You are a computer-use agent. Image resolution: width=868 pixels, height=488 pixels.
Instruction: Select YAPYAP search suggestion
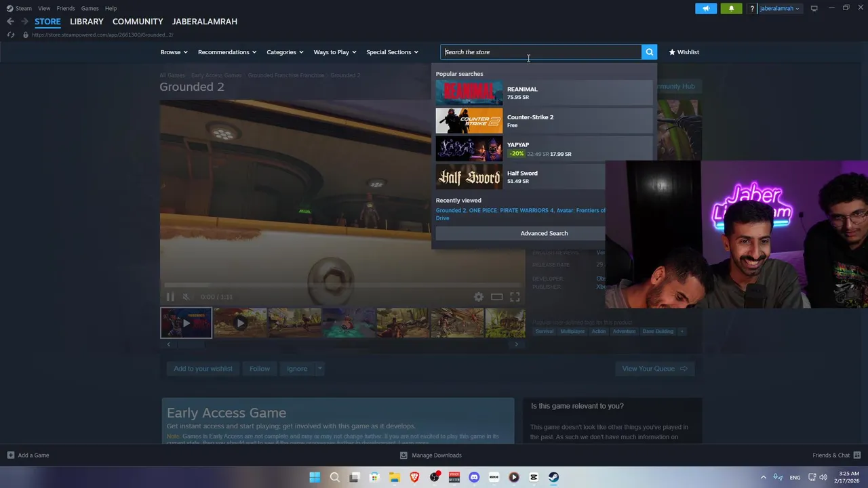[544, 149]
